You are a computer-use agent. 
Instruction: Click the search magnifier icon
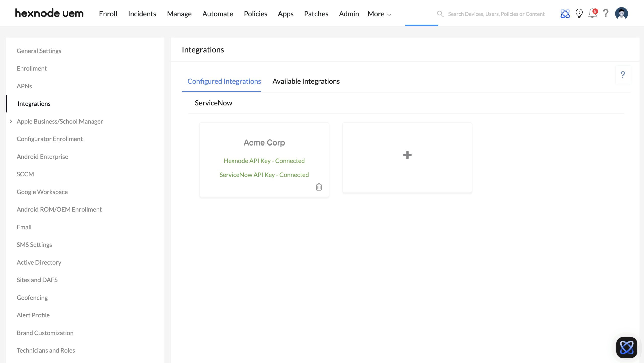tap(440, 14)
